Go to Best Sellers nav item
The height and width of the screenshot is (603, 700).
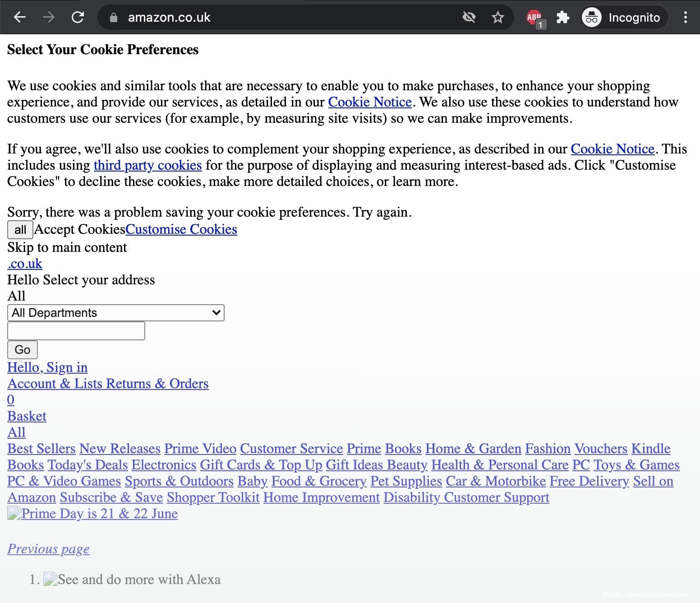pyautogui.click(x=41, y=449)
